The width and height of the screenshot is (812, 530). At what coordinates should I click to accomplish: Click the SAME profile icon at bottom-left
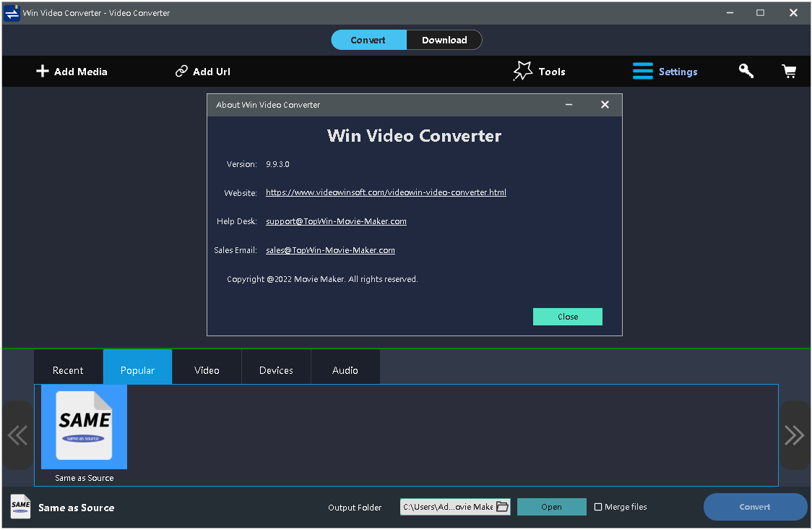(x=20, y=505)
